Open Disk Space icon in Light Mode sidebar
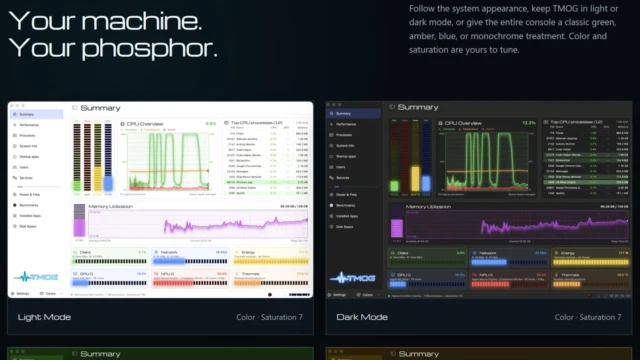 coord(15,227)
